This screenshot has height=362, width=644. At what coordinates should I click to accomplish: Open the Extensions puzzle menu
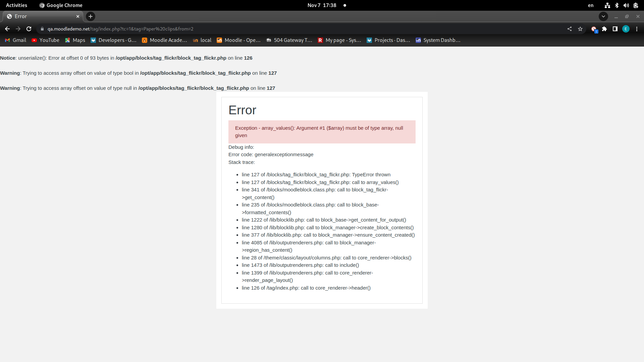click(604, 29)
